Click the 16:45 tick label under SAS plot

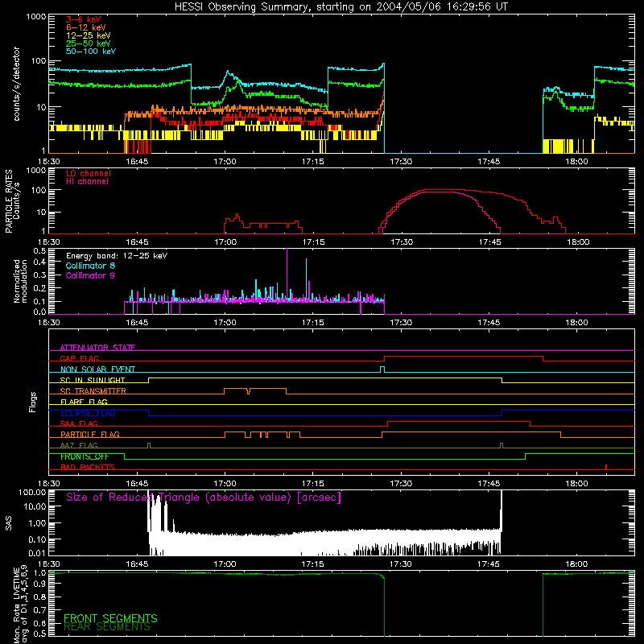(137, 564)
